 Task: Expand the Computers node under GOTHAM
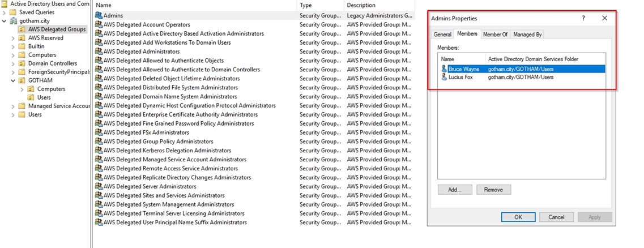click(22, 89)
